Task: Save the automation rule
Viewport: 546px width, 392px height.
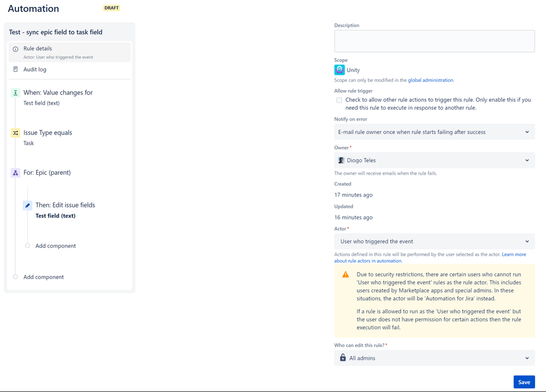Action: coord(524,382)
